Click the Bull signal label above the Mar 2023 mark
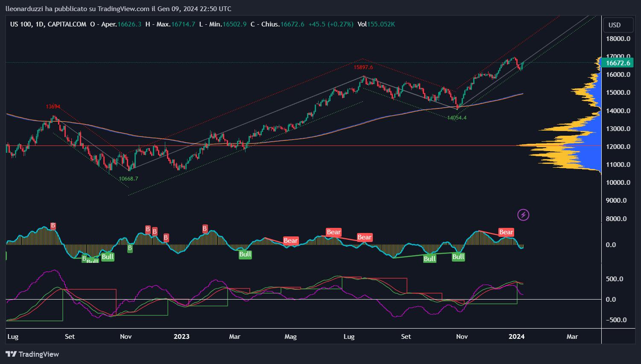The width and height of the screenshot is (641, 364). pyautogui.click(x=245, y=254)
